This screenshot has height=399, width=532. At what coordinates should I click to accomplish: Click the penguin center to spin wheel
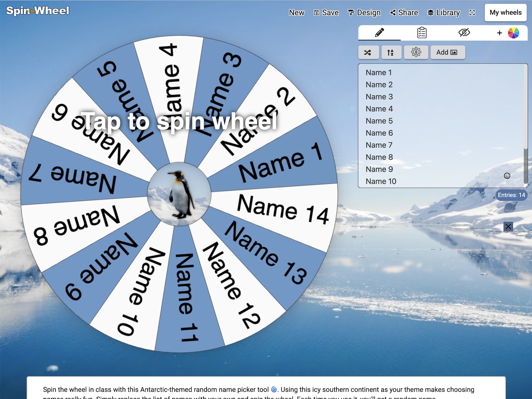[179, 194]
